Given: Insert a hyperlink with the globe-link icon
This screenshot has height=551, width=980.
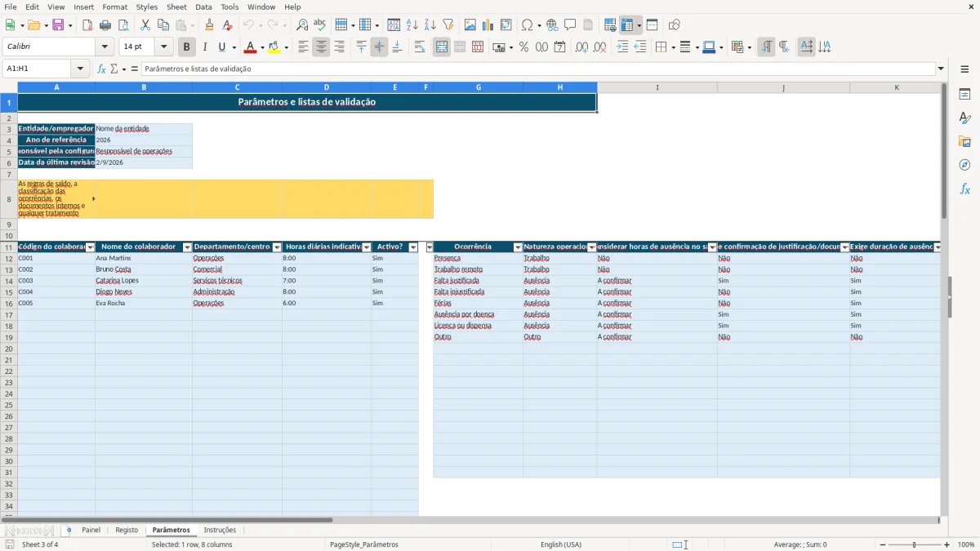Looking at the screenshot, I should 552,25.
